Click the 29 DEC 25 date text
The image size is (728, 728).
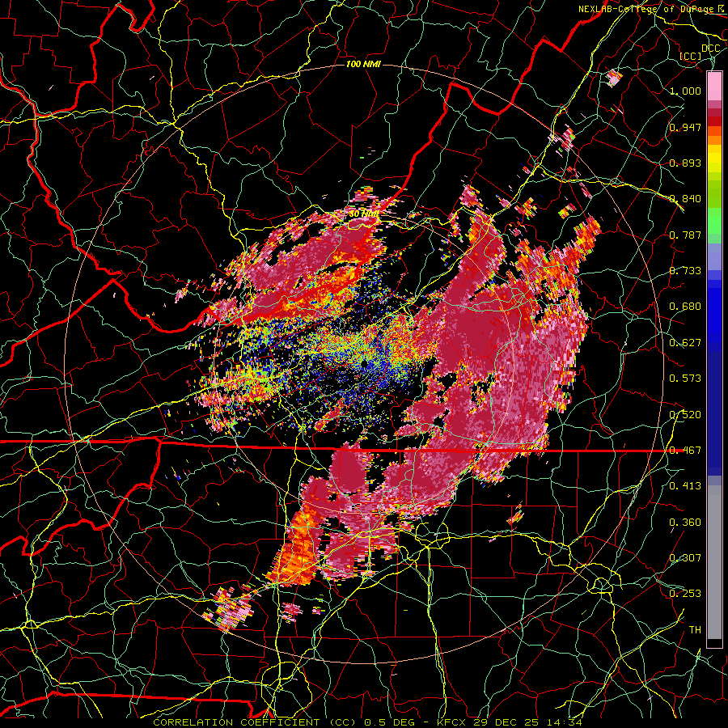(x=506, y=722)
